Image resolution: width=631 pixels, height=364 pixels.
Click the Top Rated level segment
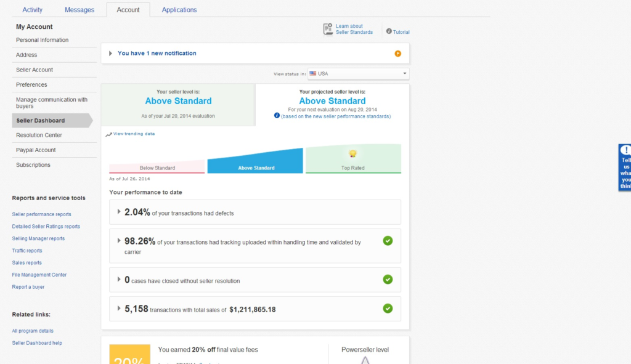pos(353,159)
